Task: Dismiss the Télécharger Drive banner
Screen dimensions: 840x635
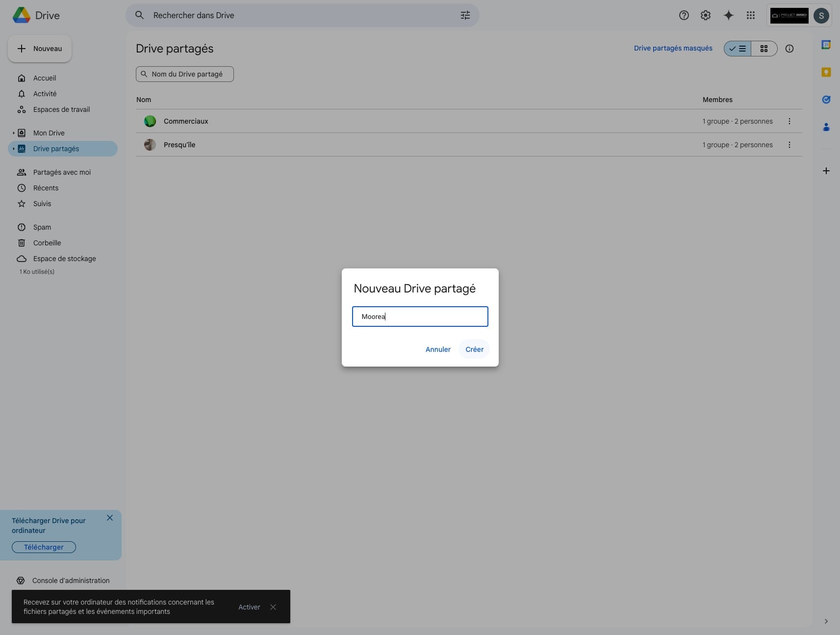Action: [110, 518]
